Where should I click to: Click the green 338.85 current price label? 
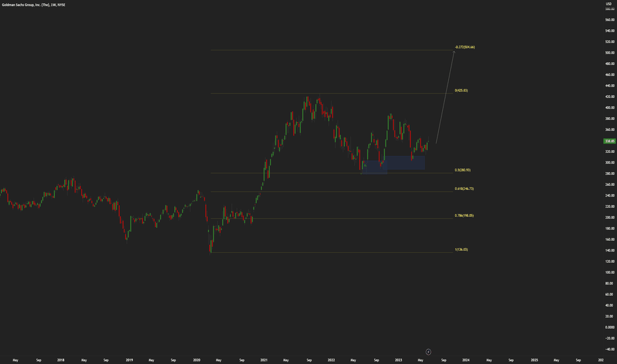(610, 141)
